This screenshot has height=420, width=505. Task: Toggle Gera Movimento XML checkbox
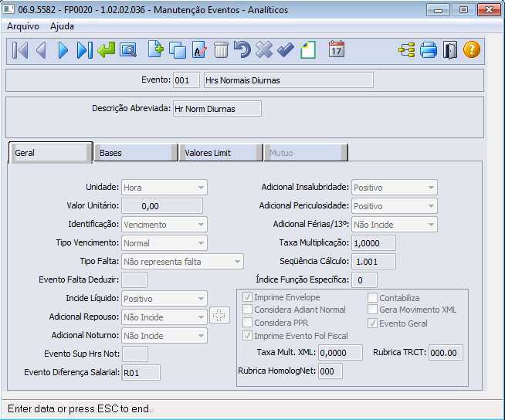[372, 310]
